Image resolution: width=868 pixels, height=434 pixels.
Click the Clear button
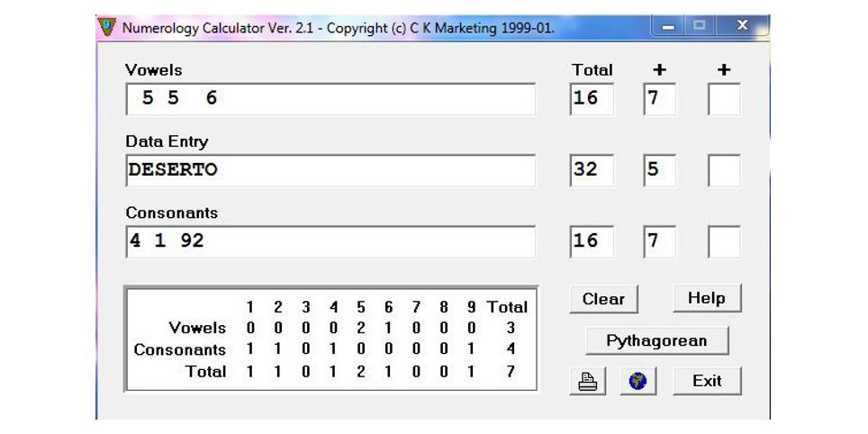[x=603, y=299]
